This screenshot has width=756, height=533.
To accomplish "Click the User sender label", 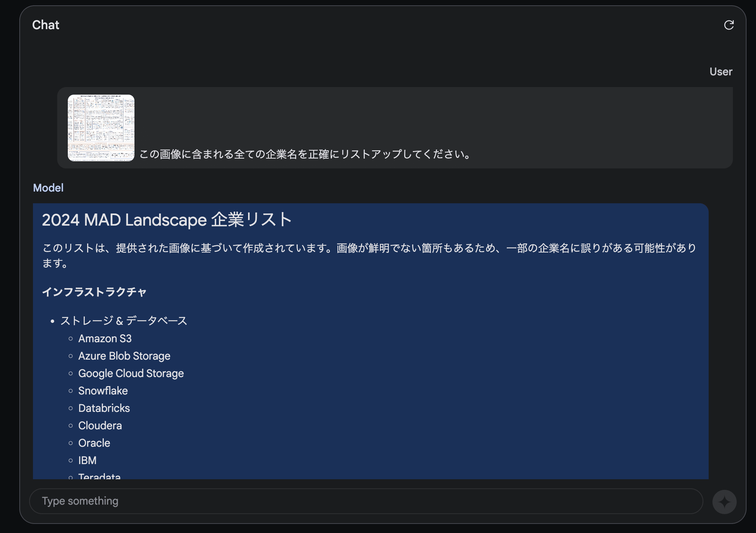I will 720,72.
